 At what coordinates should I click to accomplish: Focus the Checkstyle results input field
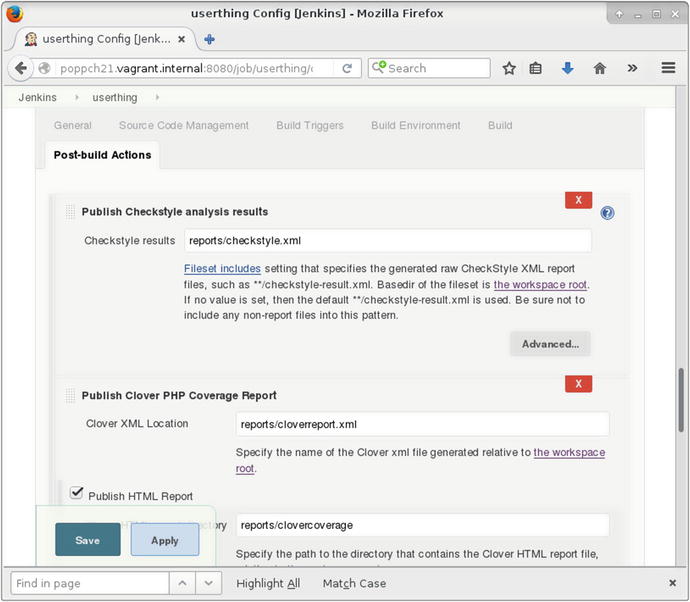click(388, 241)
